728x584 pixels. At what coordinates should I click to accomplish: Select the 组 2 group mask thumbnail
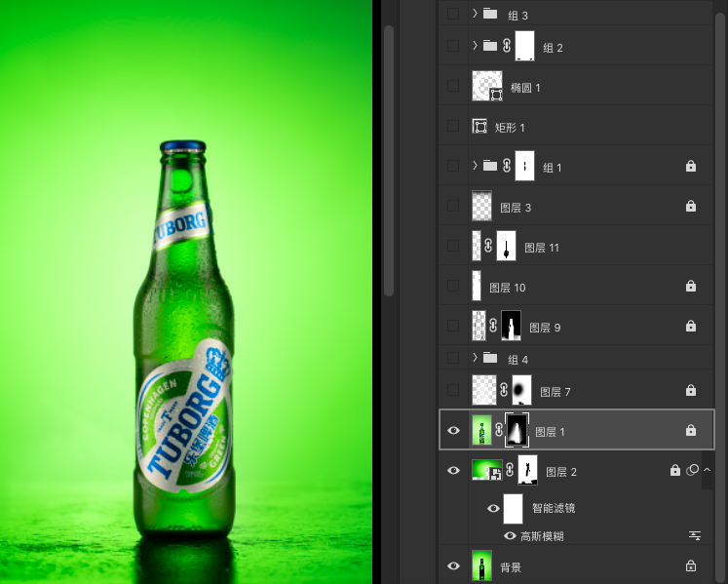[524, 46]
